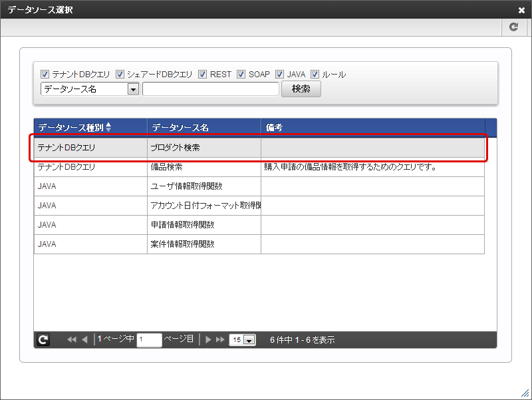The height and width of the screenshot is (400, 532).
Task: Click the 備考 column header
Action: coord(372,127)
